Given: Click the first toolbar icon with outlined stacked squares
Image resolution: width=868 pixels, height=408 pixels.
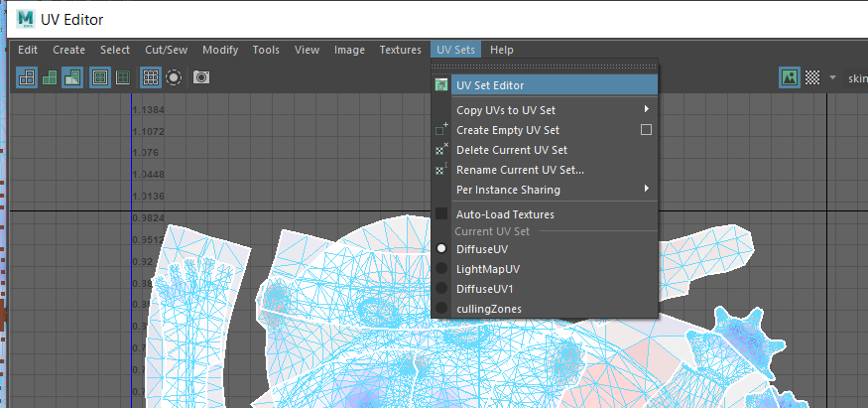Looking at the screenshot, I should [x=27, y=77].
